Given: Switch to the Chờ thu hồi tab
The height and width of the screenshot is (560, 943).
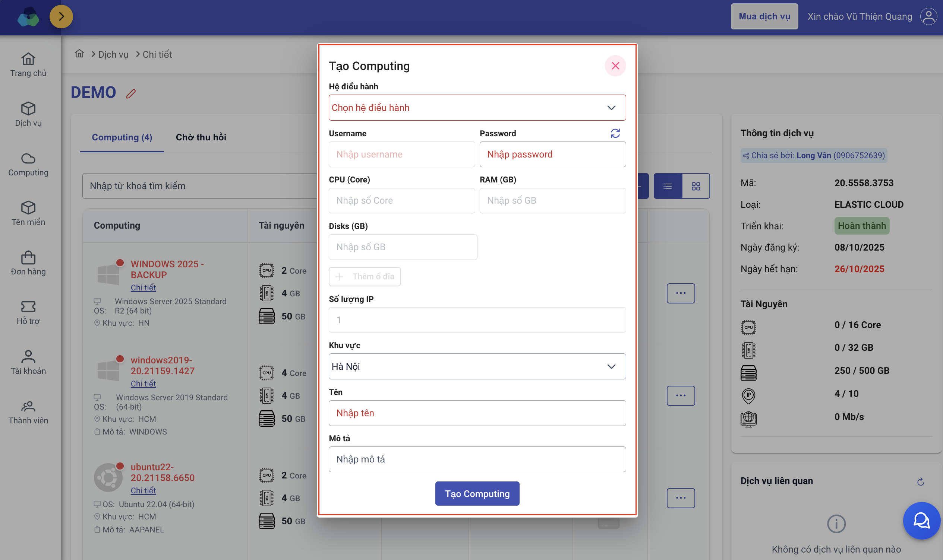Looking at the screenshot, I should coord(201,137).
